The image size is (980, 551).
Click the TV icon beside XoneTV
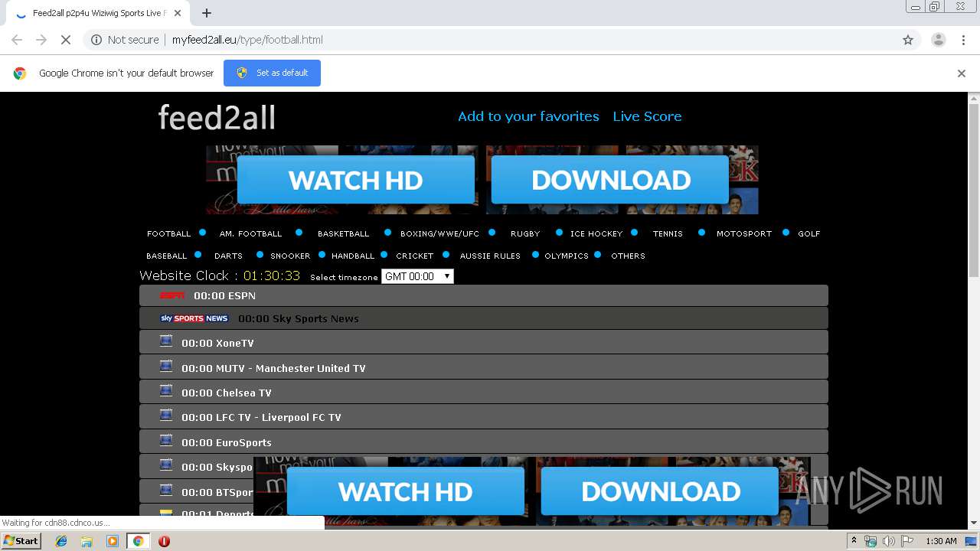[166, 341]
